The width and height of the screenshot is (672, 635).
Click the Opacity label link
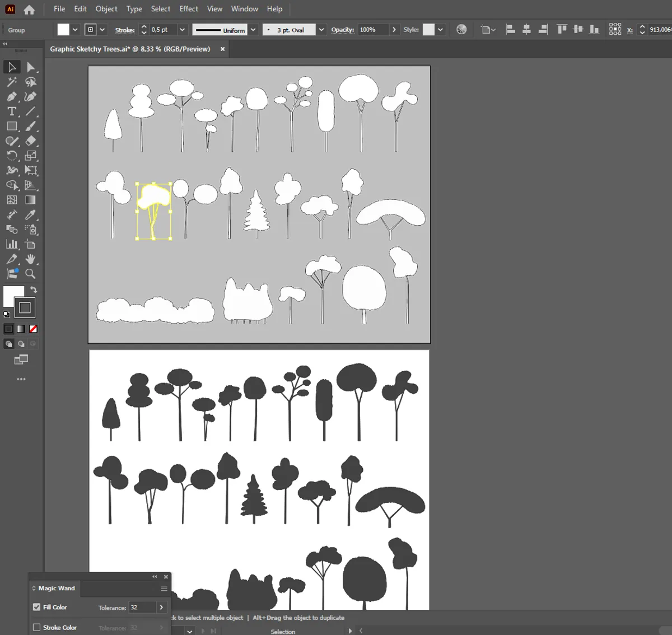pos(342,30)
